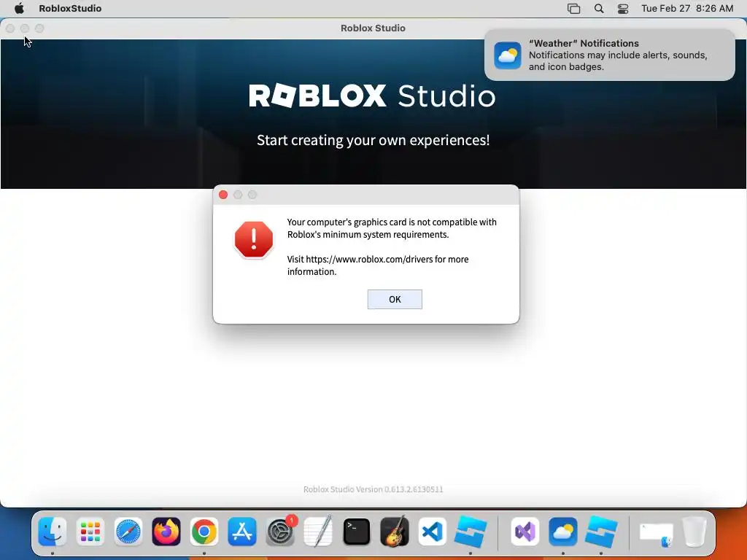
Task: Open the RobloxStudio menu bar item
Action: click(70, 8)
